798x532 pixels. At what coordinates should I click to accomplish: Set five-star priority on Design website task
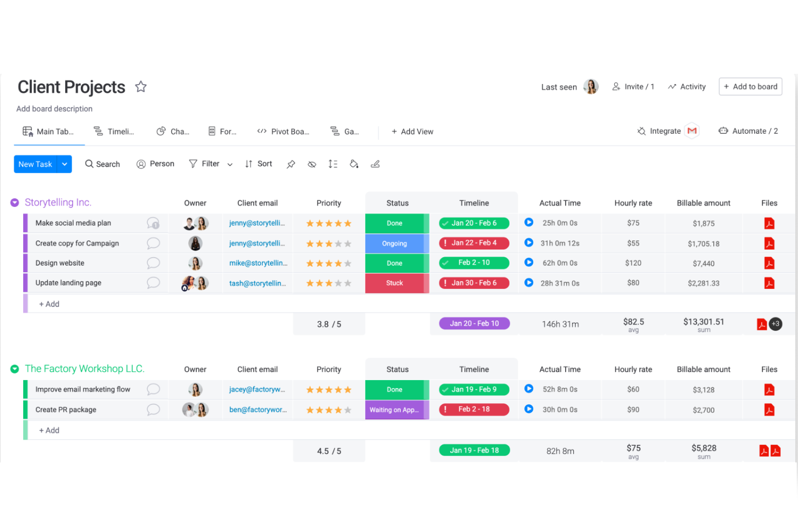coord(347,263)
